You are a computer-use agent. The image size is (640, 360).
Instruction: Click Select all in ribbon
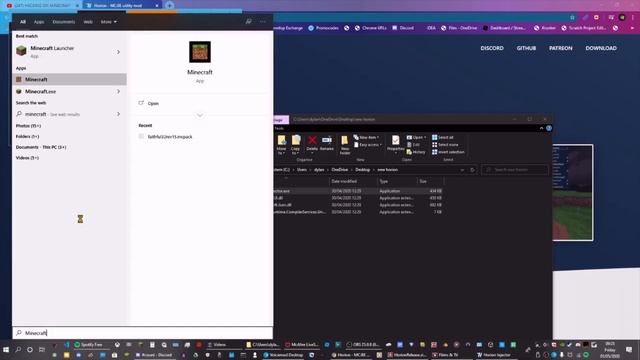click(x=443, y=138)
